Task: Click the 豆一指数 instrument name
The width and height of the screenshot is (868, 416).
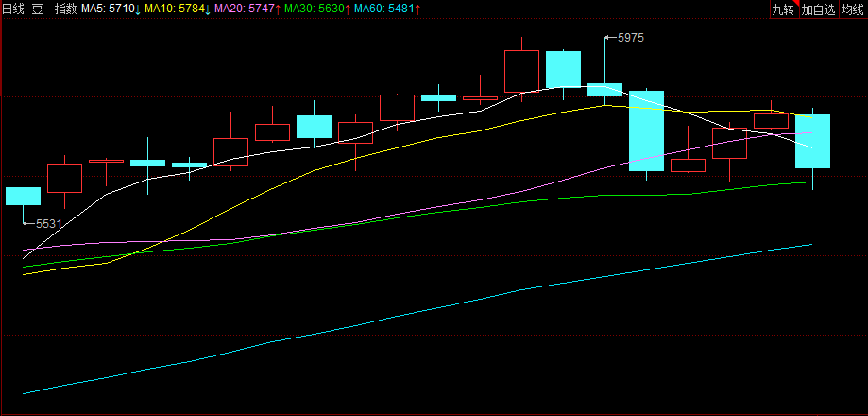Action: click(54, 9)
